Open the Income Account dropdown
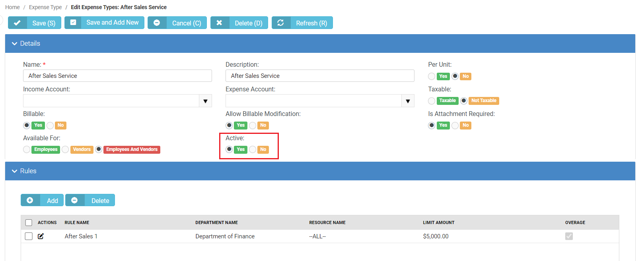The image size is (644, 261). point(205,101)
